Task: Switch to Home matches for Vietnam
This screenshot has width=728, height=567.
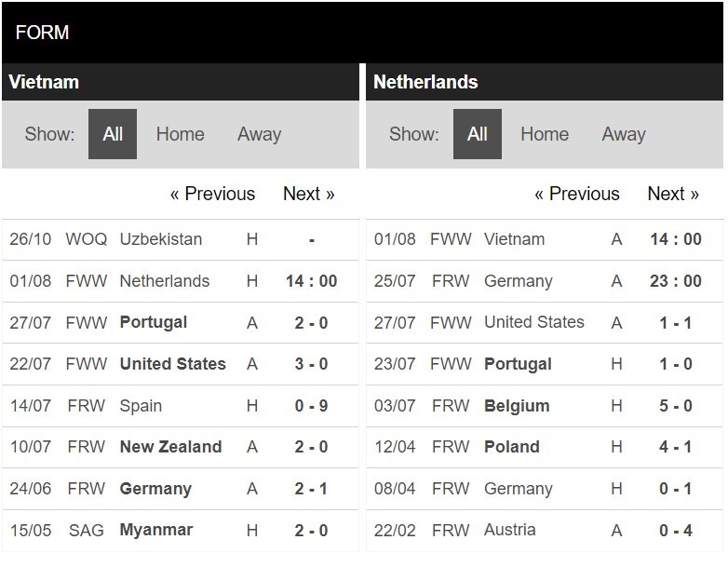Action: tap(181, 134)
